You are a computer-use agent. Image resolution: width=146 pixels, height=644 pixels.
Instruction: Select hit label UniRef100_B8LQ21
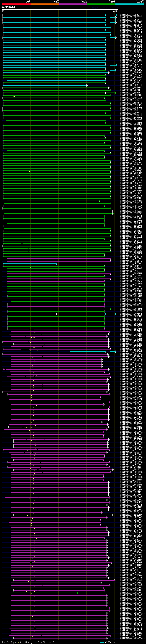tap(131, 67)
